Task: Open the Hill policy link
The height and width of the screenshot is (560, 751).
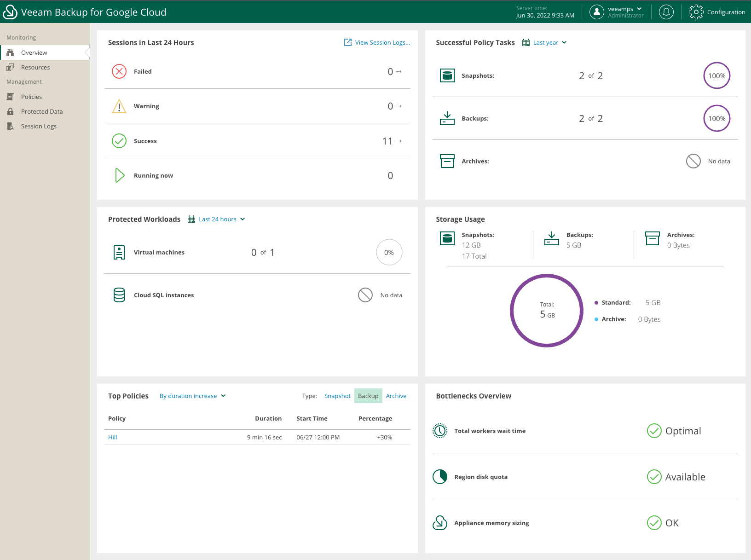Action: [113, 437]
